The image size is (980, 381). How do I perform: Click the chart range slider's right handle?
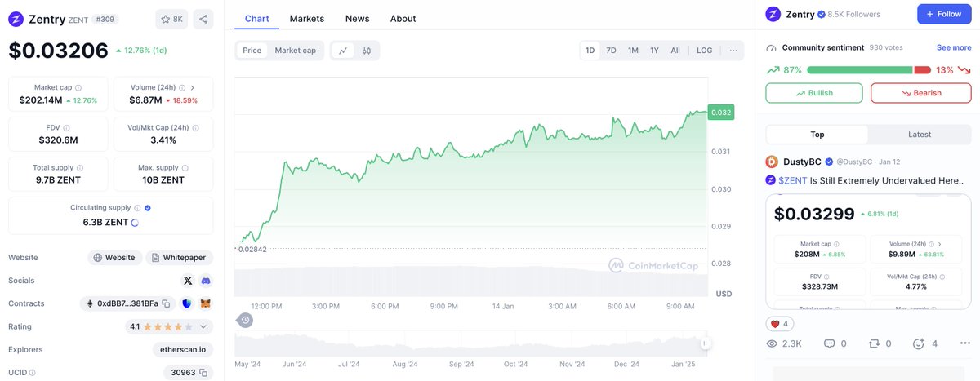(x=705, y=343)
